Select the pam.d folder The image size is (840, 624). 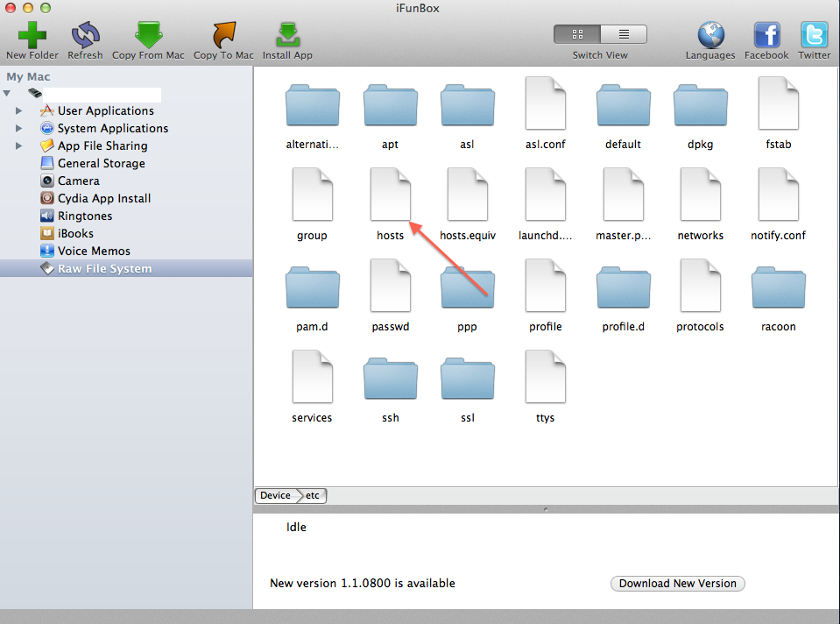click(x=313, y=287)
